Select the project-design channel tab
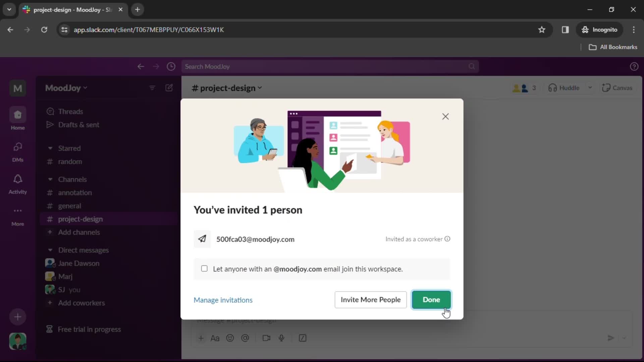 coord(80,219)
